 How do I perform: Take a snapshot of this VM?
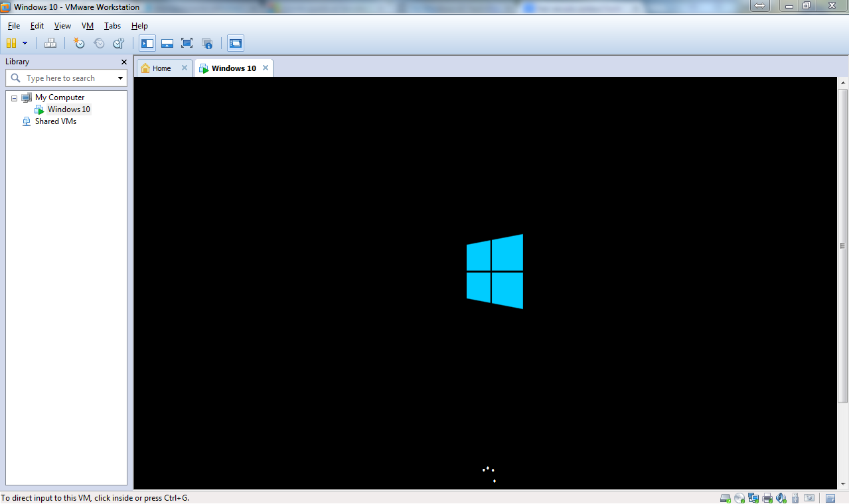point(79,43)
